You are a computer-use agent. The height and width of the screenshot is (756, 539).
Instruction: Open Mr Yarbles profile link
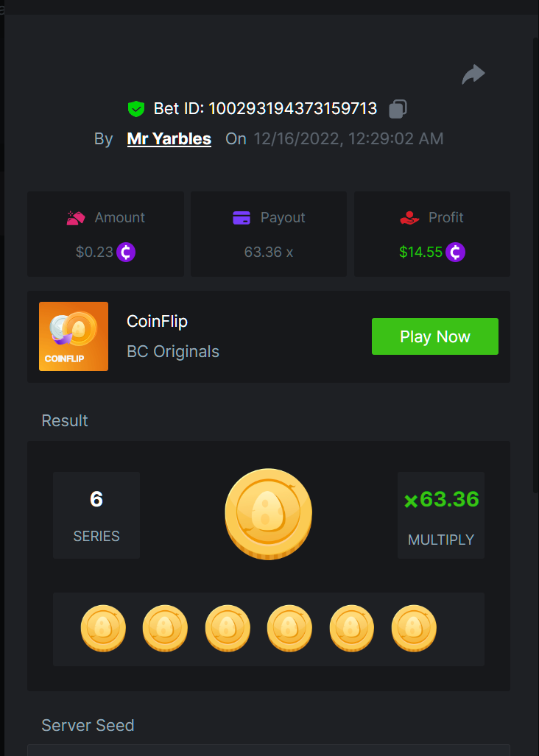pyautogui.click(x=169, y=139)
